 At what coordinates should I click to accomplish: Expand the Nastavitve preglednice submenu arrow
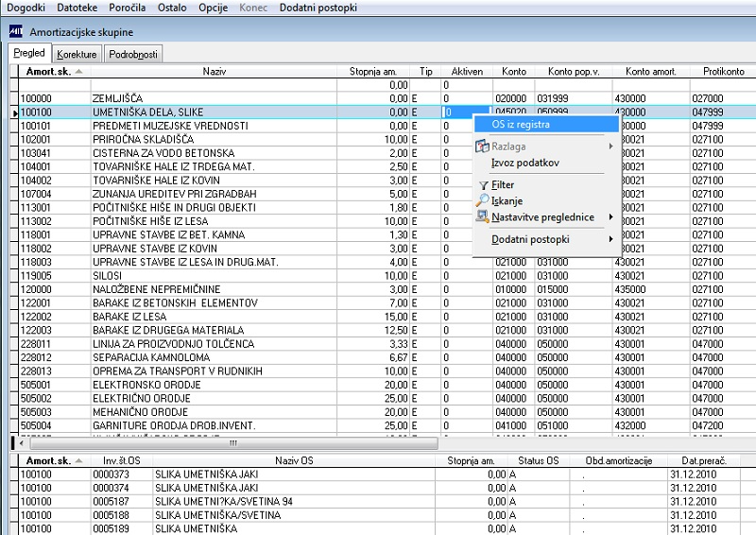pyautogui.click(x=610, y=216)
